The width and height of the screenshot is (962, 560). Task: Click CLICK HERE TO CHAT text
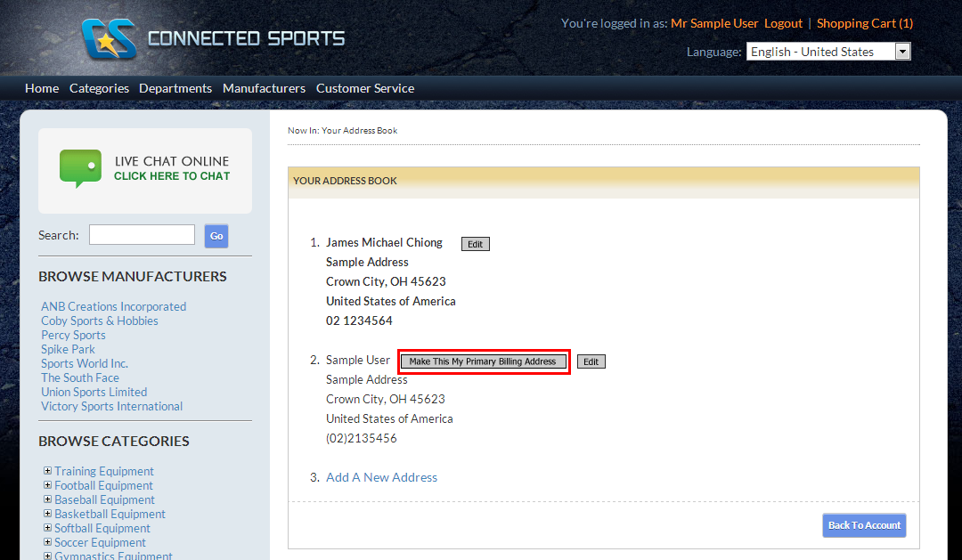pyautogui.click(x=172, y=176)
